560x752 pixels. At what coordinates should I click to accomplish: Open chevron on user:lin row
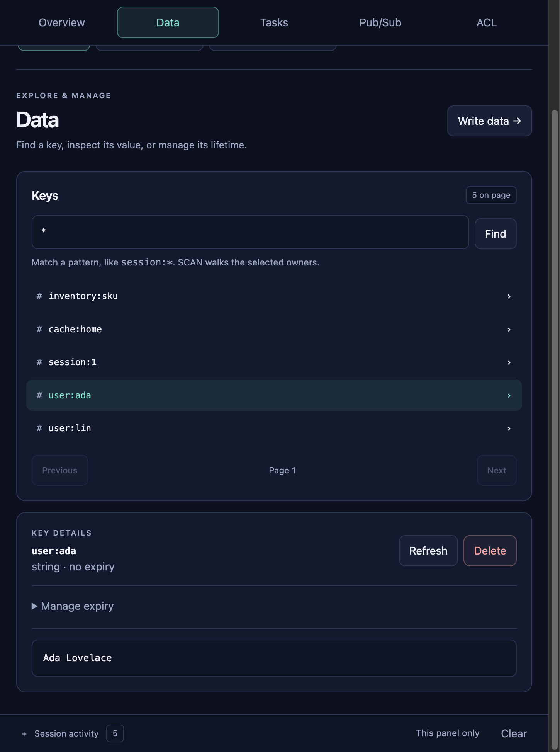coord(509,429)
